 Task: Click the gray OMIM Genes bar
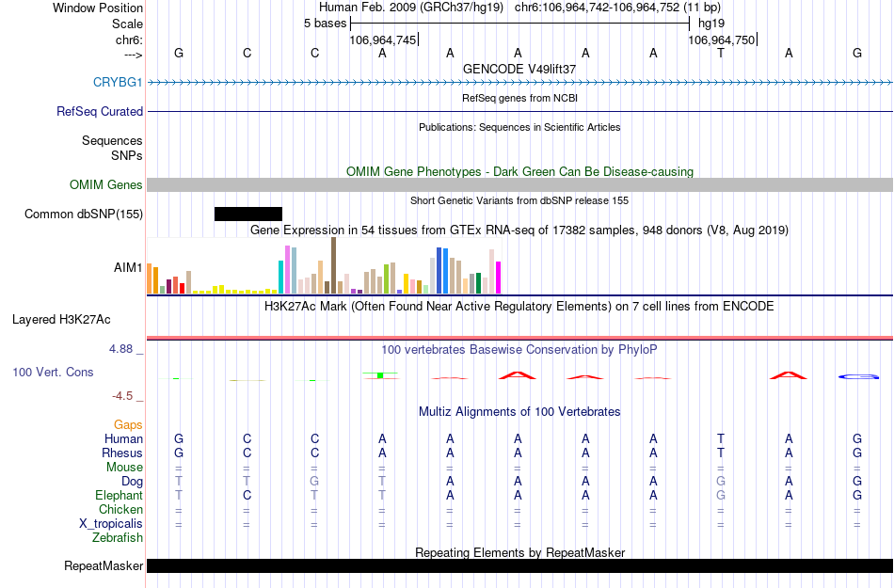pyautogui.click(x=519, y=185)
